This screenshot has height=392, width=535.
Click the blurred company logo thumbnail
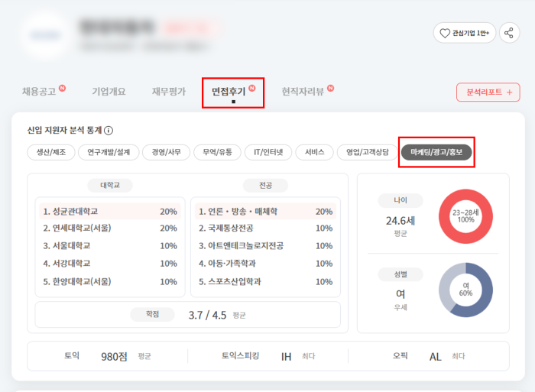pyautogui.click(x=44, y=34)
